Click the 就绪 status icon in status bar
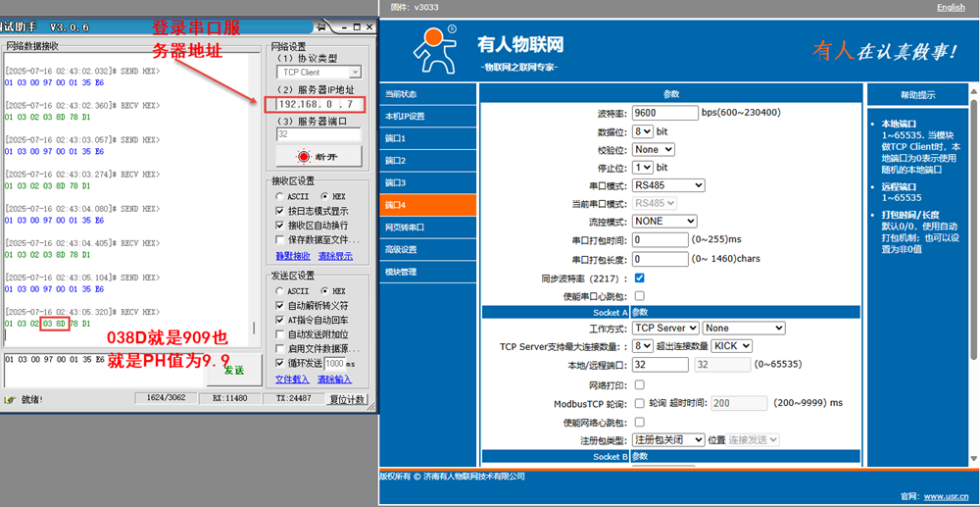Image resolution: width=980 pixels, height=507 pixels. click(10, 399)
